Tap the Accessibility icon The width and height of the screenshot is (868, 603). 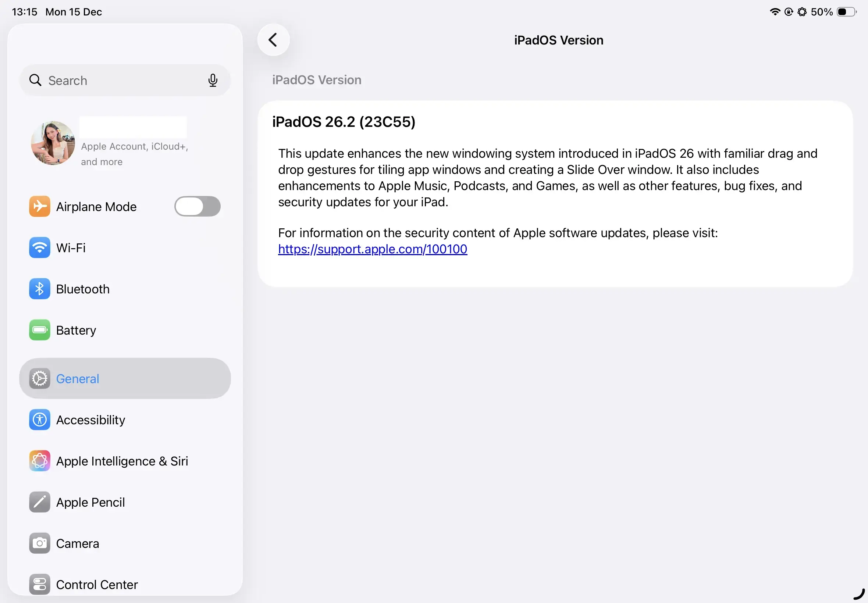[x=40, y=420]
